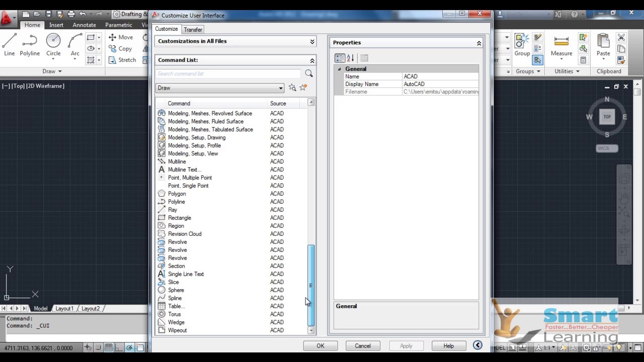Click the Cut scissors icon in Clipboard
The height and width of the screenshot is (362, 644).
pos(621,38)
